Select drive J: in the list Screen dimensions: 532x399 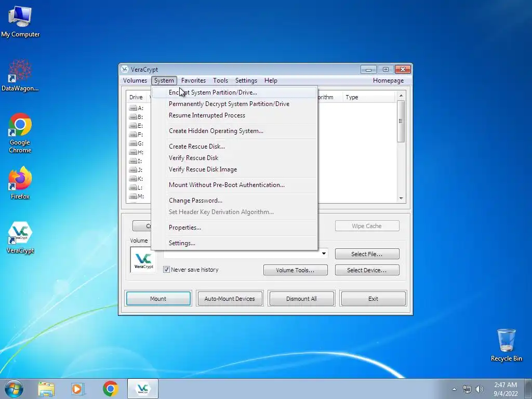[137, 170]
